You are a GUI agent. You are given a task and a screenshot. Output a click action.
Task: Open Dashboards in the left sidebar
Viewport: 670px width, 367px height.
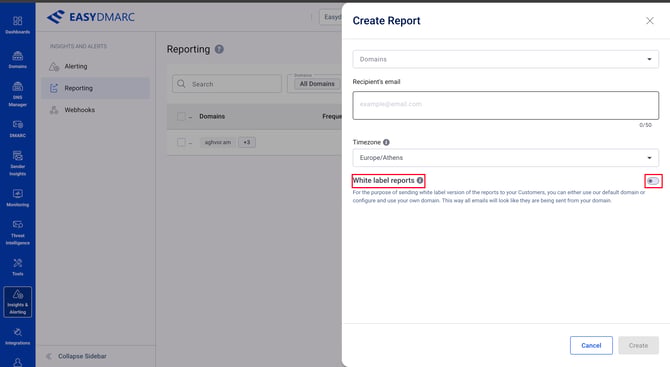click(18, 25)
